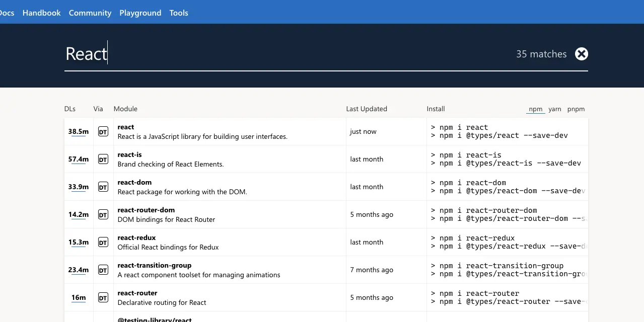Click the 'npm i @types/react --save-dev' command
Screen dimensions: 644x322
(x=499, y=135)
